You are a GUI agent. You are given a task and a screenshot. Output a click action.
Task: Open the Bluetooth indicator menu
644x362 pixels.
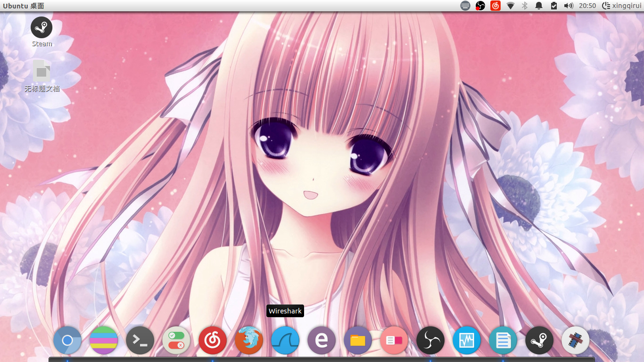click(x=525, y=6)
